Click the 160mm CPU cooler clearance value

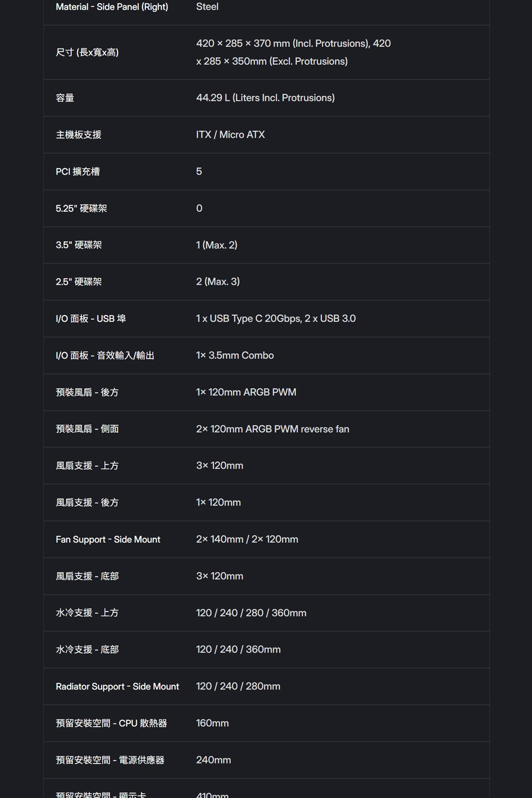tap(212, 723)
